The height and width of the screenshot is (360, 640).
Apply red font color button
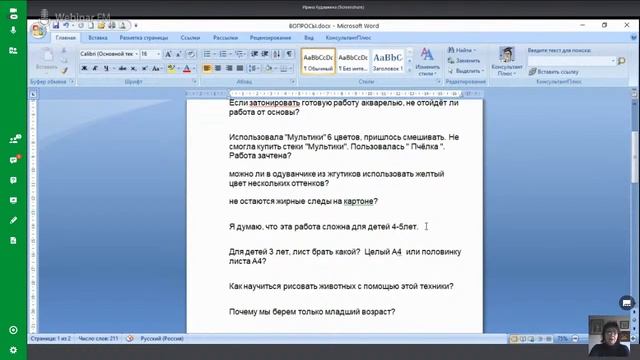pos(187,68)
